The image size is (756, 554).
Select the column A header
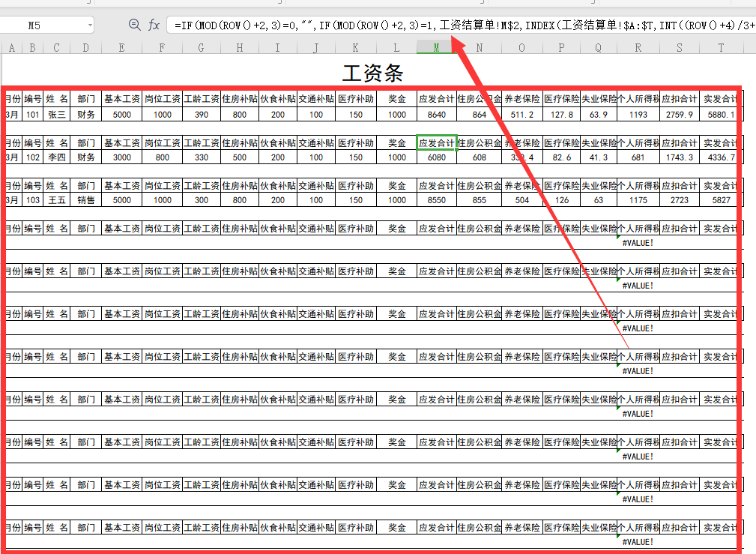click(x=10, y=47)
